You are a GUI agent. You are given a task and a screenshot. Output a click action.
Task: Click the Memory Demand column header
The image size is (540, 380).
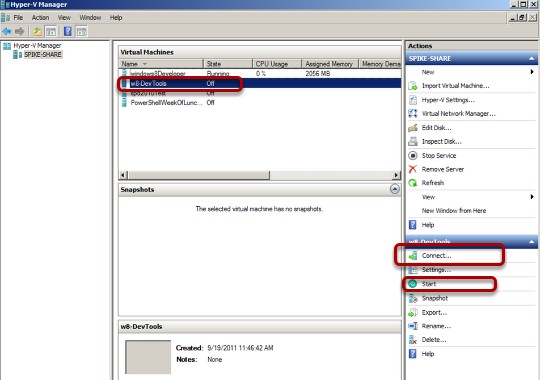[x=380, y=64]
